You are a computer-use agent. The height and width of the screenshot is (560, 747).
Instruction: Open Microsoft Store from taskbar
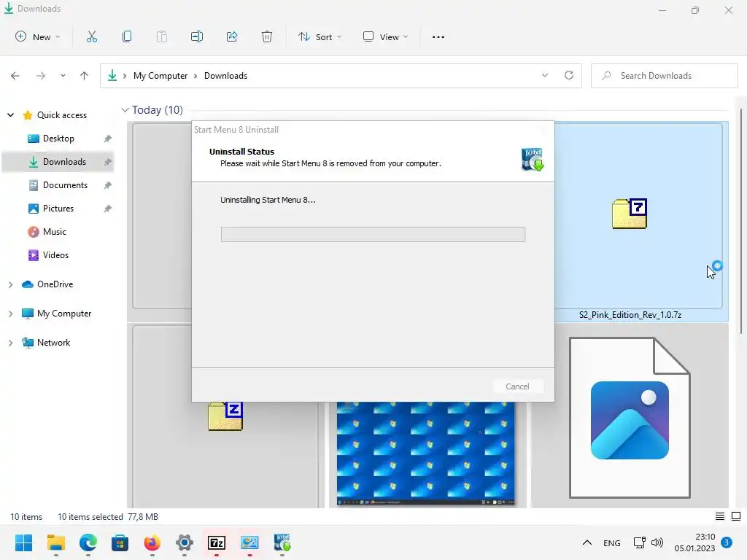(x=120, y=542)
